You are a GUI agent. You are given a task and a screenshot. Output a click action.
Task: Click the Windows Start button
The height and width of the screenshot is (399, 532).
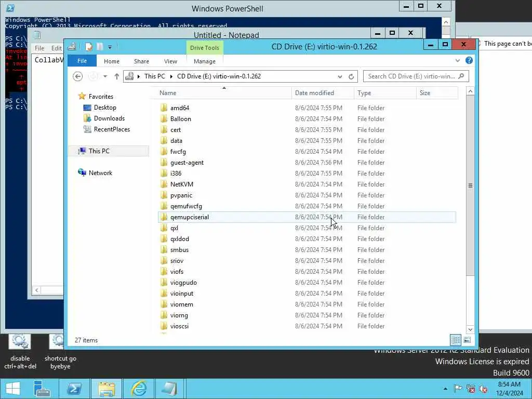click(x=13, y=389)
